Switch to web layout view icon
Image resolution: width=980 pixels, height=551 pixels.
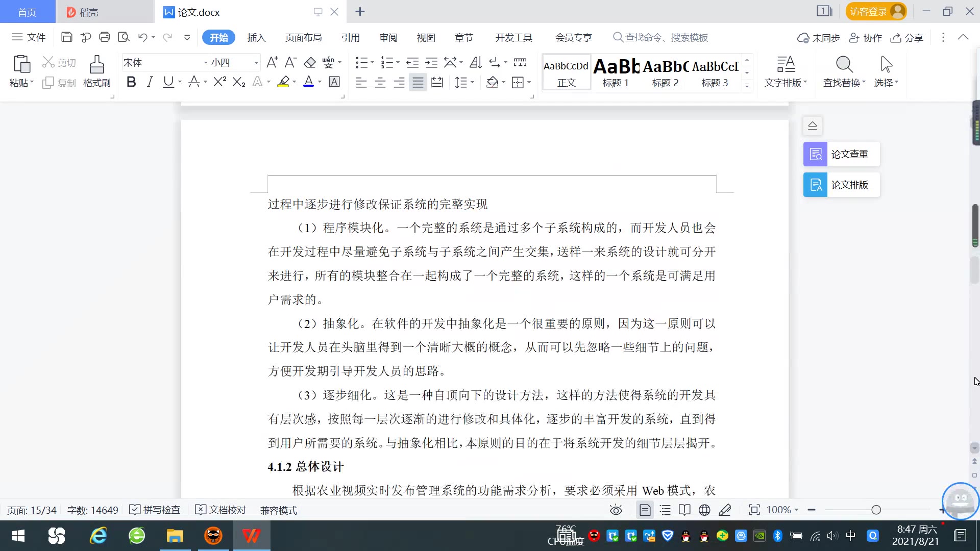click(704, 510)
